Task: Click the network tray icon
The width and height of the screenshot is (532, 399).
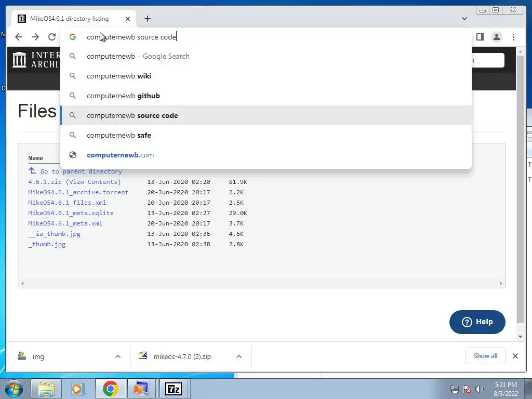Action: click(454, 389)
